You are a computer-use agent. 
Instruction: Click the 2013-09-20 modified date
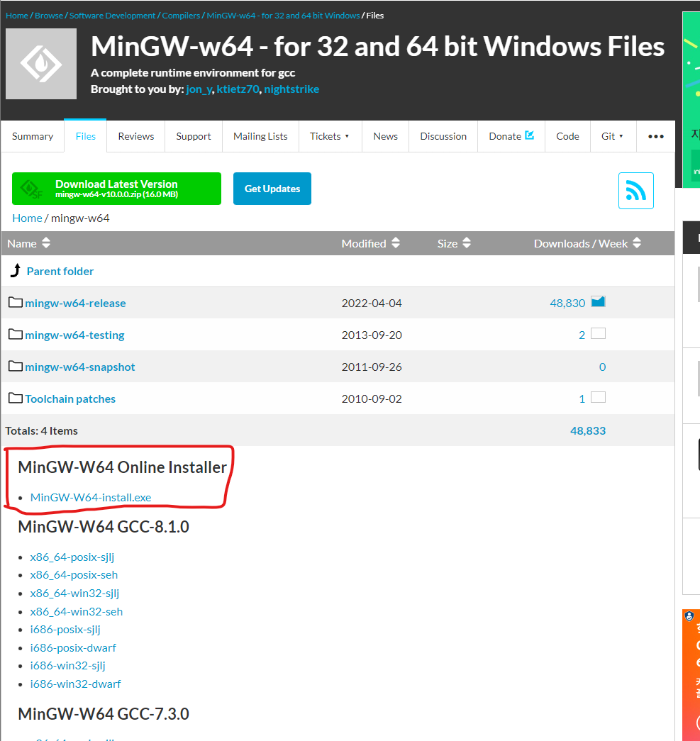pyautogui.click(x=372, y=335)
